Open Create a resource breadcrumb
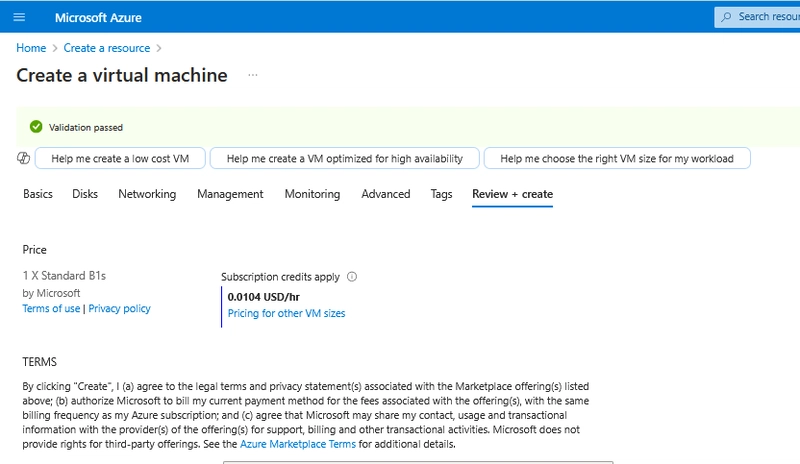The width and height of the screenshot is (800, 464). pos(107,48)
